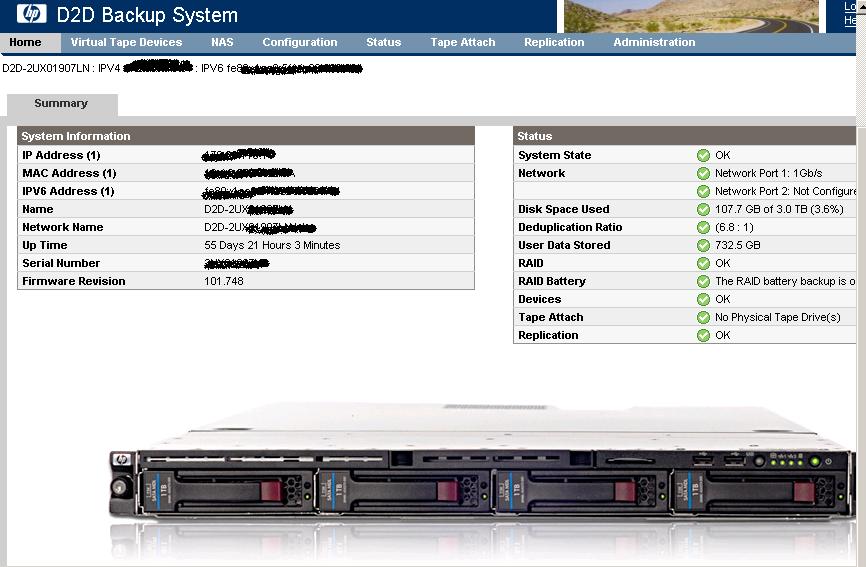Open the Home menu tab

click(25, 43)
